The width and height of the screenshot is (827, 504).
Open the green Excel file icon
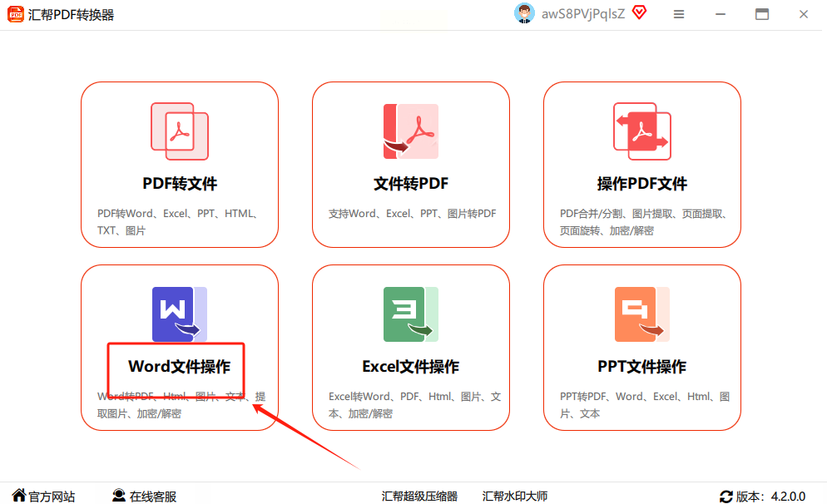click(x=411, y=314)
